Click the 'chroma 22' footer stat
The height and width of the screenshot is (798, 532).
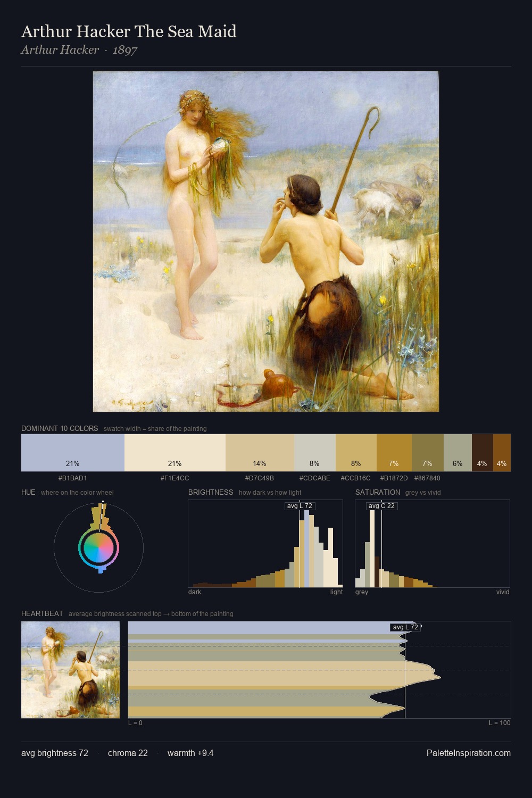tap(128, 753)
